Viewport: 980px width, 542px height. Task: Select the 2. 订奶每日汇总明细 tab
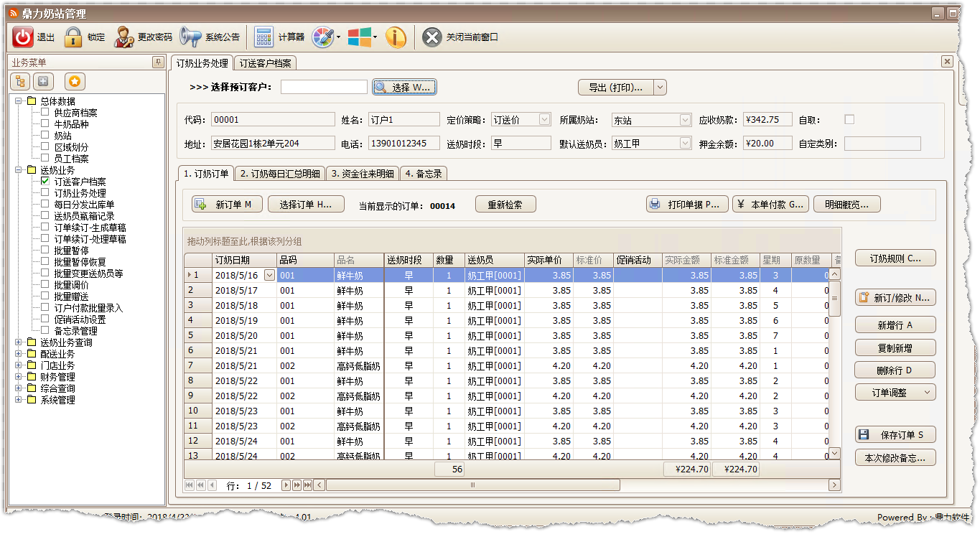coord(280,174)
